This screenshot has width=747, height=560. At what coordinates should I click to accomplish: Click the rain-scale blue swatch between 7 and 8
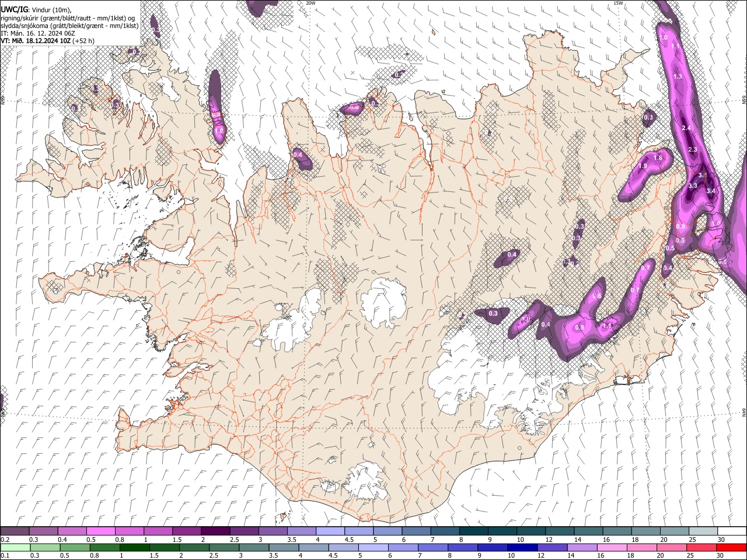tap(432, 547)
